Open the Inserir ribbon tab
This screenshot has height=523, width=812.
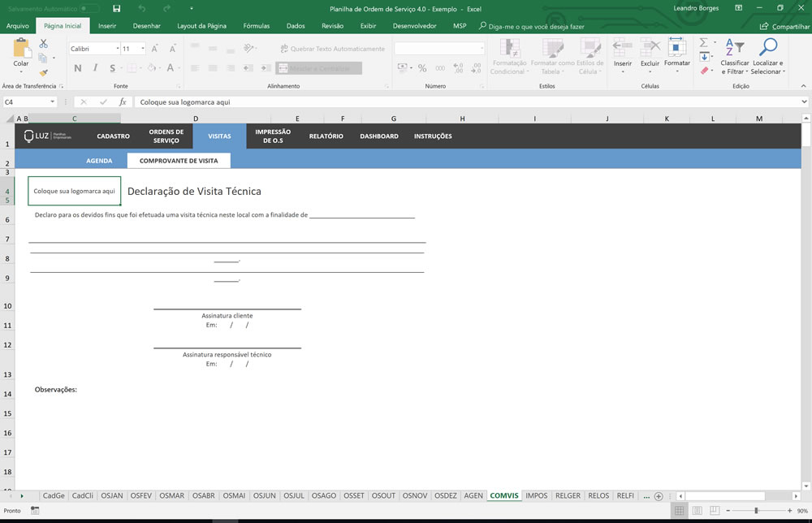tap(107, 26)
